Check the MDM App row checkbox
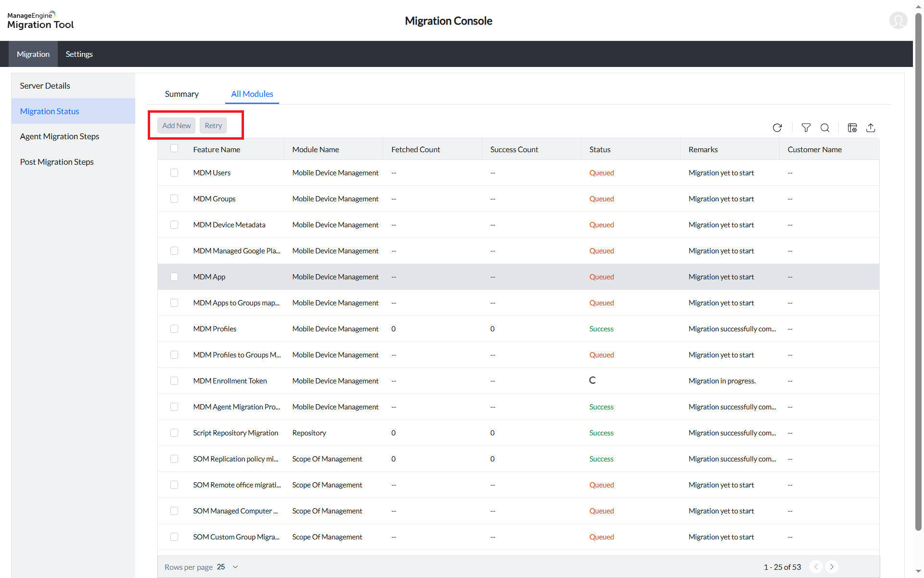This screenshot has height=578, width=924. [x=174, y=277]
